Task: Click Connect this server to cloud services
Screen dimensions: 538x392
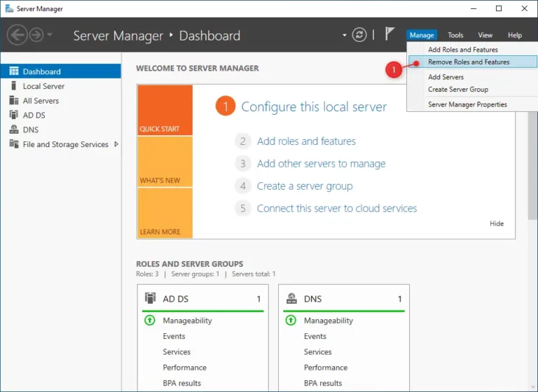Action: 336,208
